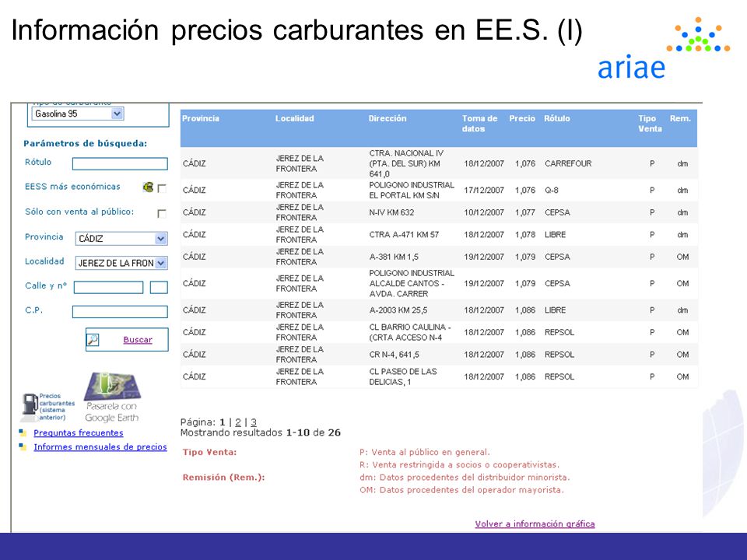Click the date 17/12/2007

click(484, 190)
